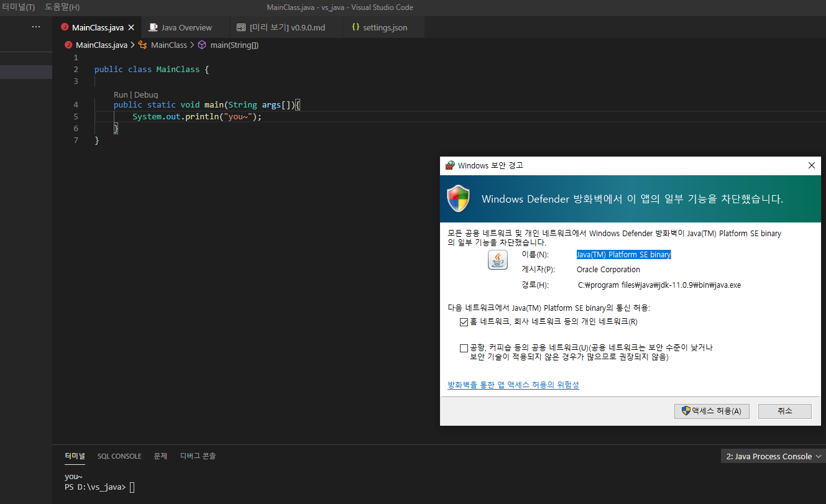Toggle the 개인 네트워크(R) checkbox
The height and width of the screenshot is (504, 826).
(464, 322)
